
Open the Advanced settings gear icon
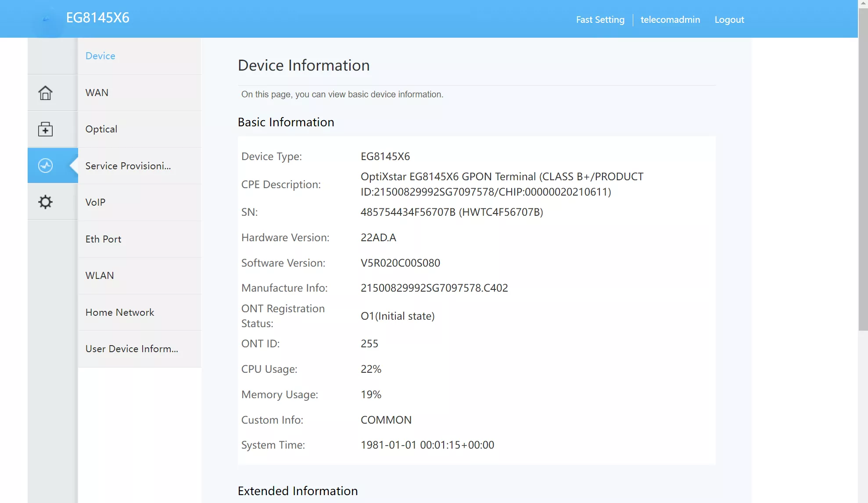pyautogui.click(x=45, y=202)
